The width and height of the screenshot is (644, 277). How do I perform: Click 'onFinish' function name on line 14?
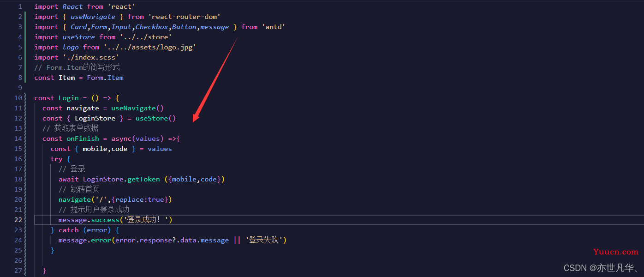coord(83,138)
